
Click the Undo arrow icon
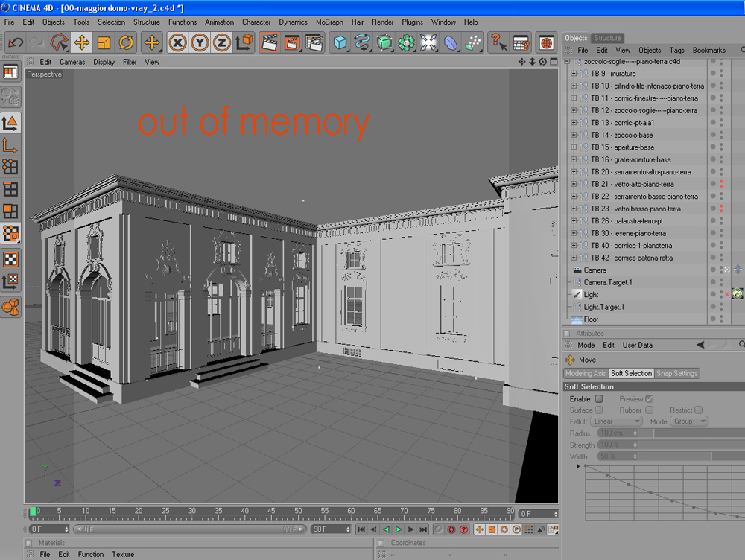pyautogui.click(x=15, y=42)
